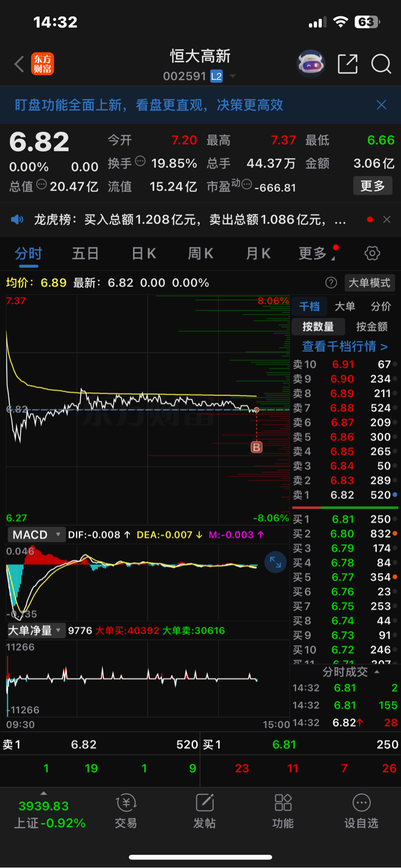
Task: Open the 东方财富 logo icon
Action: coord(42,64)
